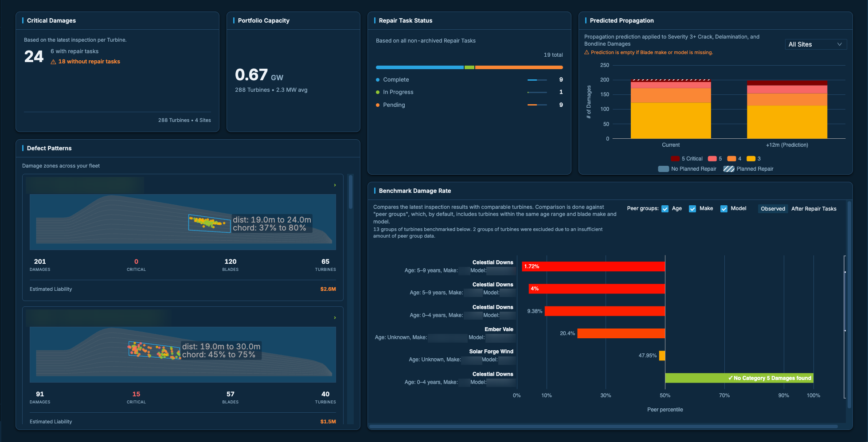Click the 9.38% benchmark bar
Viewport: 868px width, 442px height.
605,311
